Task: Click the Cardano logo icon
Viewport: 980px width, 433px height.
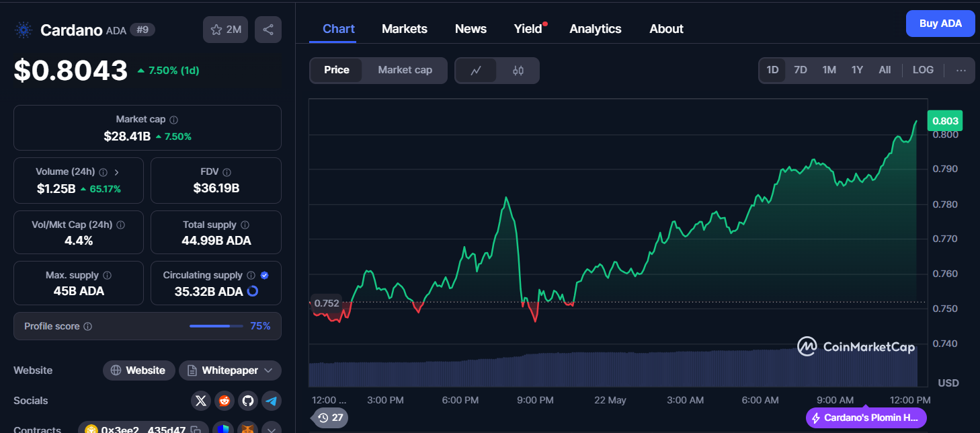Action: click(24, 30)
